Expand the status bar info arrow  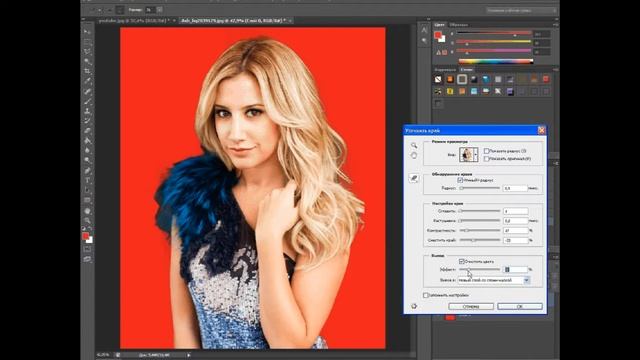[189, 355]
